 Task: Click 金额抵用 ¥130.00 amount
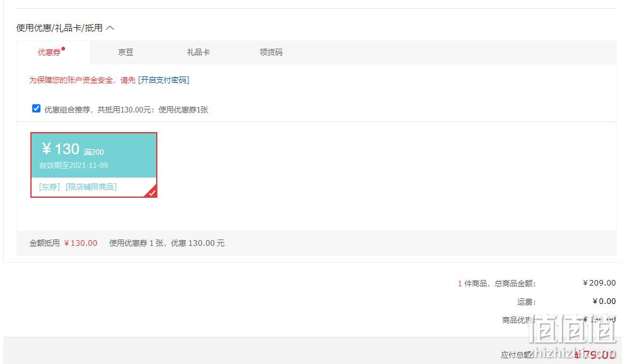click(x=80, y=243)
